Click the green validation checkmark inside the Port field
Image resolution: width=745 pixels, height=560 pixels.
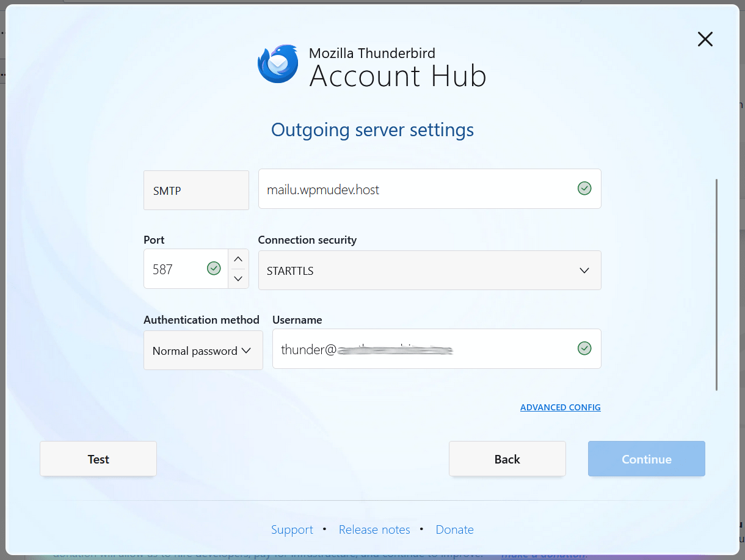point(214,268)
